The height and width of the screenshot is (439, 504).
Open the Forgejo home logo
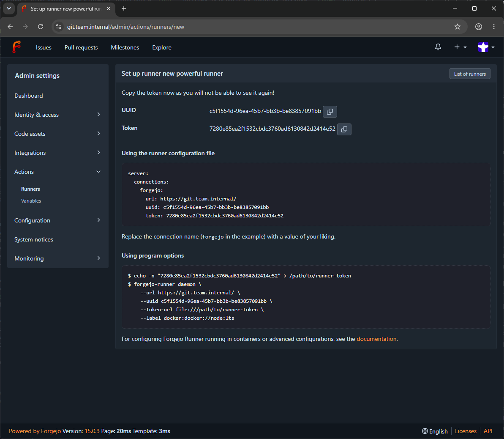pyautogui.click(x=16, y=47)
